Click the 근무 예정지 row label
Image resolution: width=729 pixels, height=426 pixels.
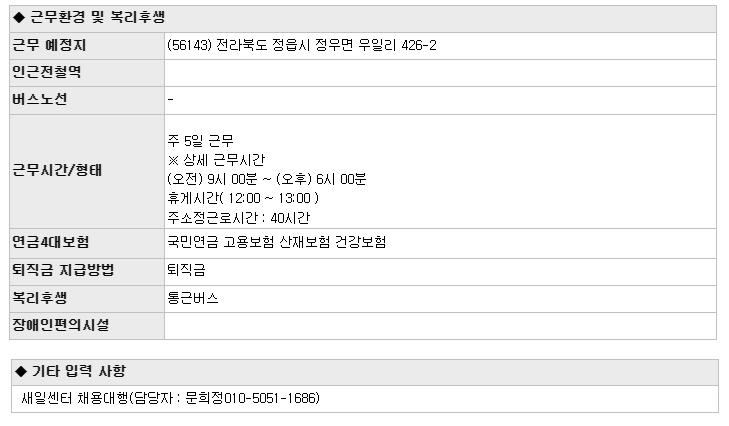[49, 45]
